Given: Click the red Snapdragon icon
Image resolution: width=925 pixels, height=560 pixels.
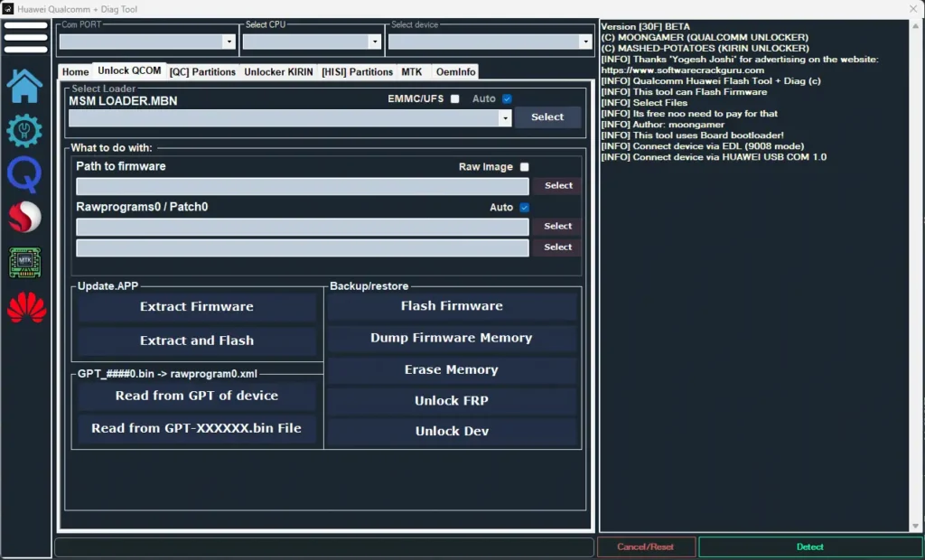Looking at the screenshot, I should point(24,218).
